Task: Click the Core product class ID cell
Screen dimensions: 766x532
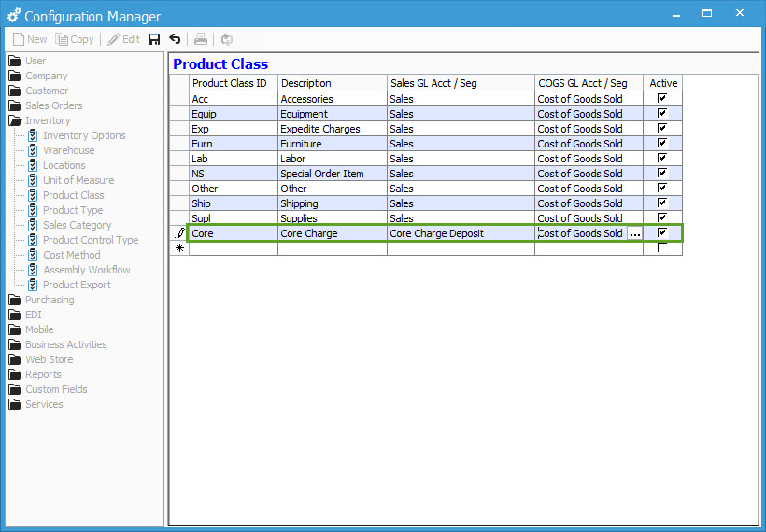Action: (234, 233)
